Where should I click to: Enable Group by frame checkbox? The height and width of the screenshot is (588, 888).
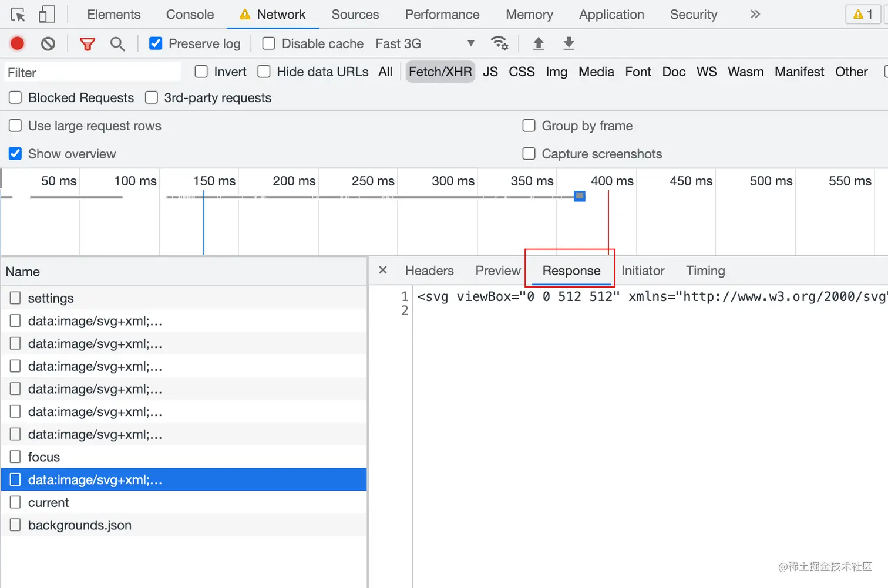[x=529, y=126]
